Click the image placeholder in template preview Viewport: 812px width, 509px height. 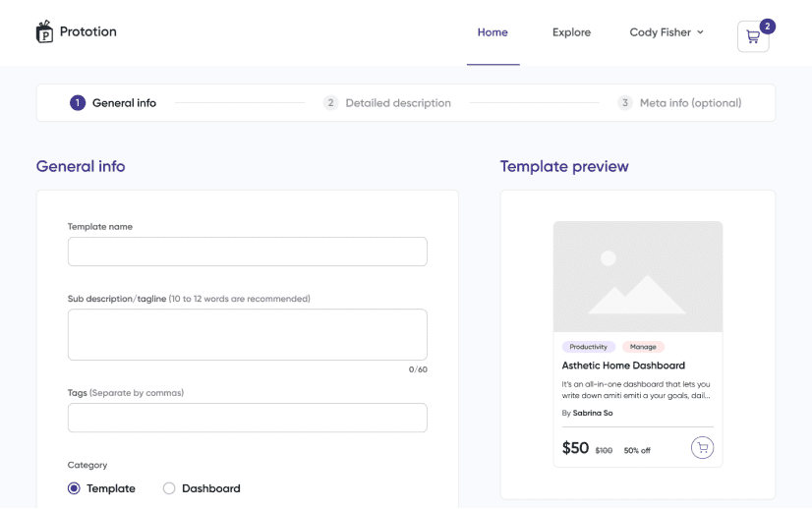coord(637,276)
